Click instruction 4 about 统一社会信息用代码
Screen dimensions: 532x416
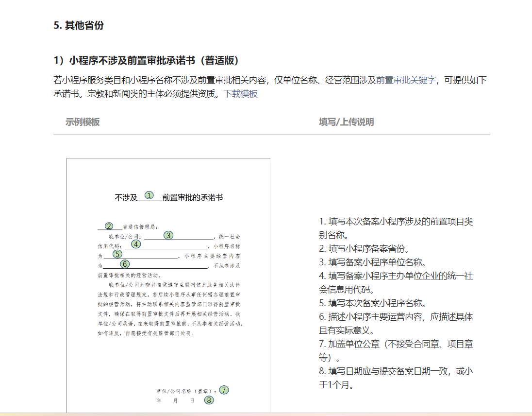point(396,282)
